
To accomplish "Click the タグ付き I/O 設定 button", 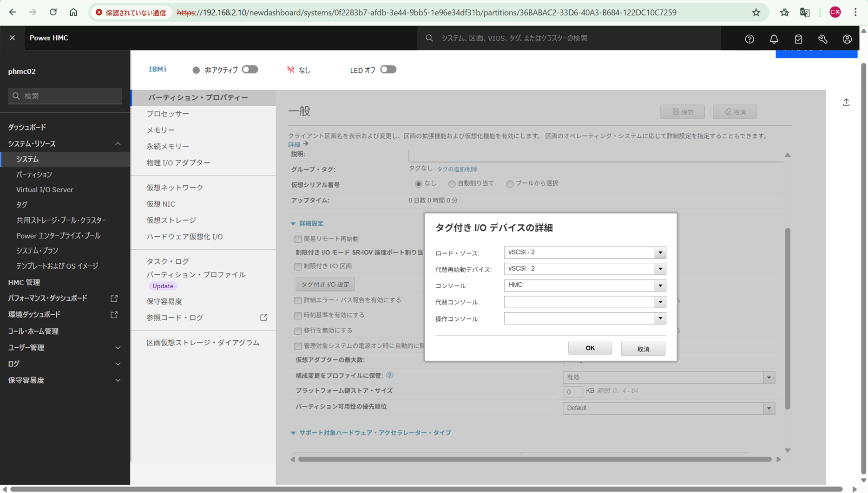I will [325, 284].
